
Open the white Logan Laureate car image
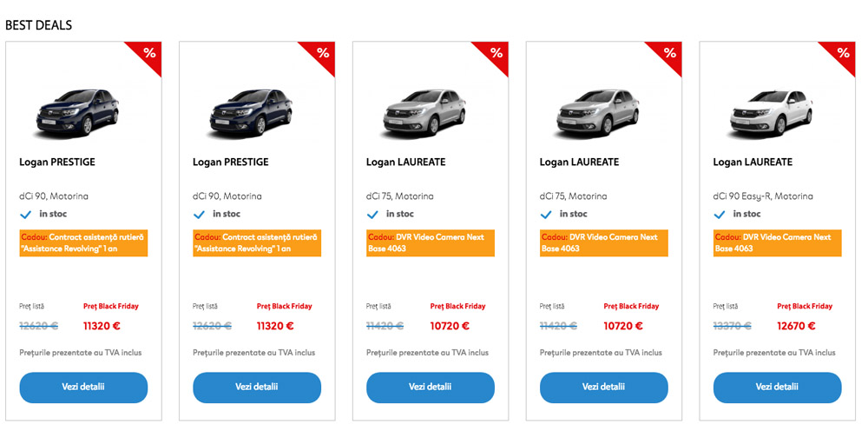(x=772, y=111)
